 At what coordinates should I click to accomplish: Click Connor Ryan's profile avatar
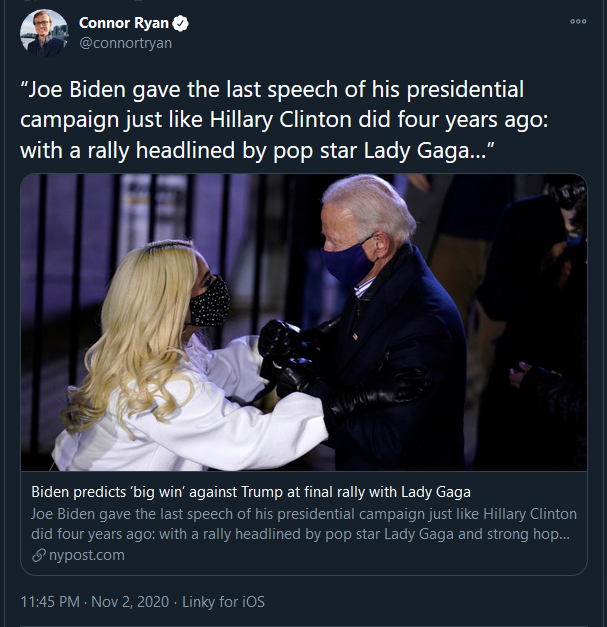point(45,33)
